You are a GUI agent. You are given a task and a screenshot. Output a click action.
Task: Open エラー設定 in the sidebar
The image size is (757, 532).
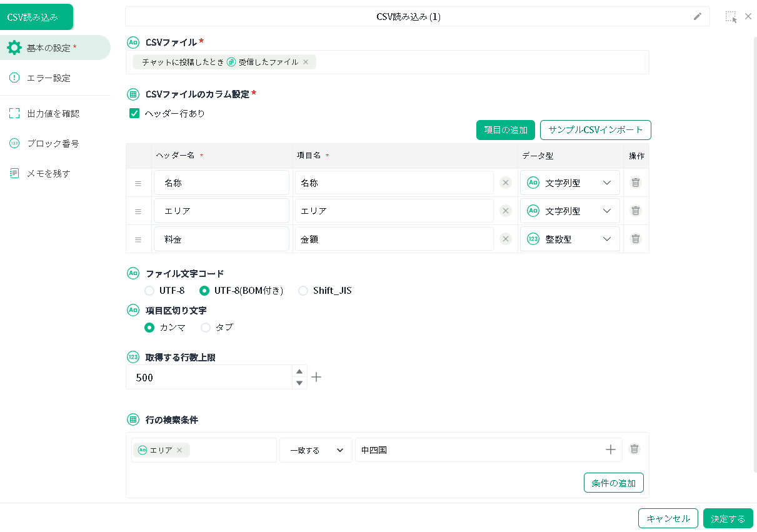point(49,78)
